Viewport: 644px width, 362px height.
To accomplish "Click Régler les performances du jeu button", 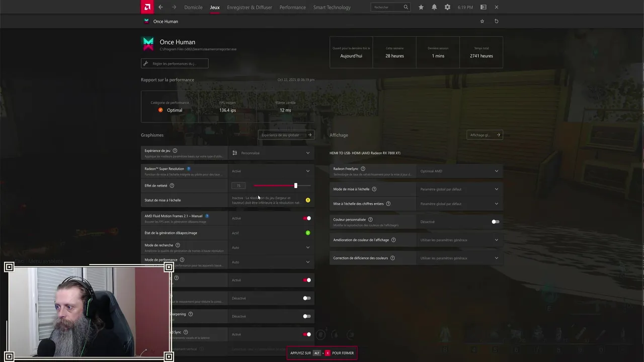I will pyautogui.click(x=175, y=63).
